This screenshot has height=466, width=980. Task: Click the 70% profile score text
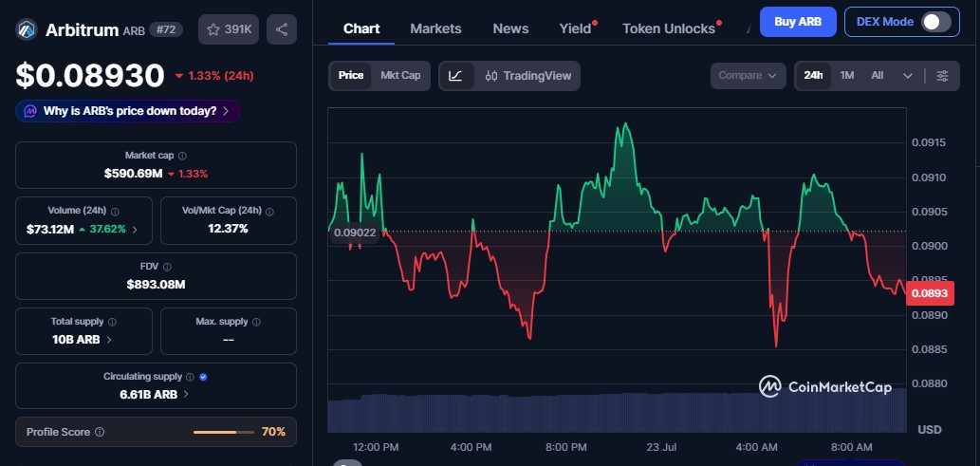273,432
